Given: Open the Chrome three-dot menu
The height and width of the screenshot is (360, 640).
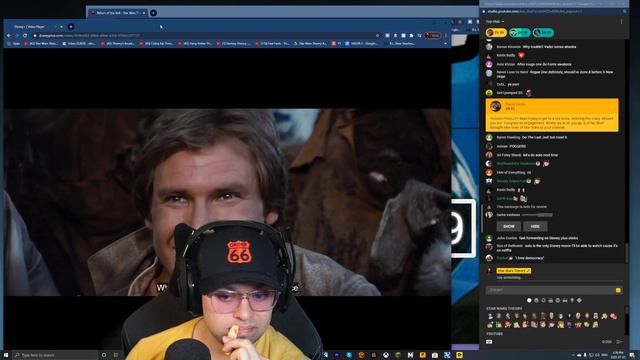Looking at the screenshot, I should [446, 36].
